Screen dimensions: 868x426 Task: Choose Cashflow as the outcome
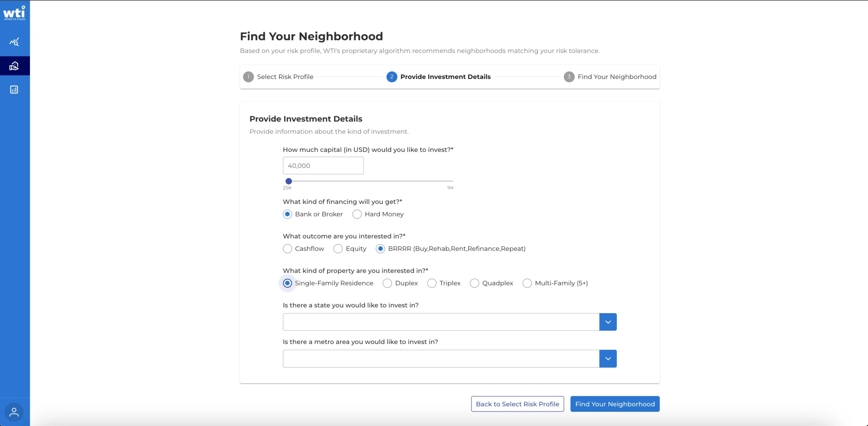point(288,249)
